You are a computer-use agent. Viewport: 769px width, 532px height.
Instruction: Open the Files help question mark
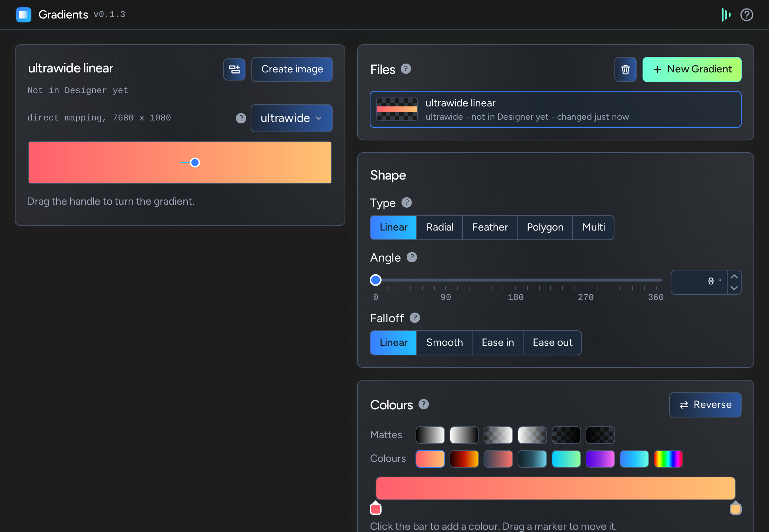[406, 69]
